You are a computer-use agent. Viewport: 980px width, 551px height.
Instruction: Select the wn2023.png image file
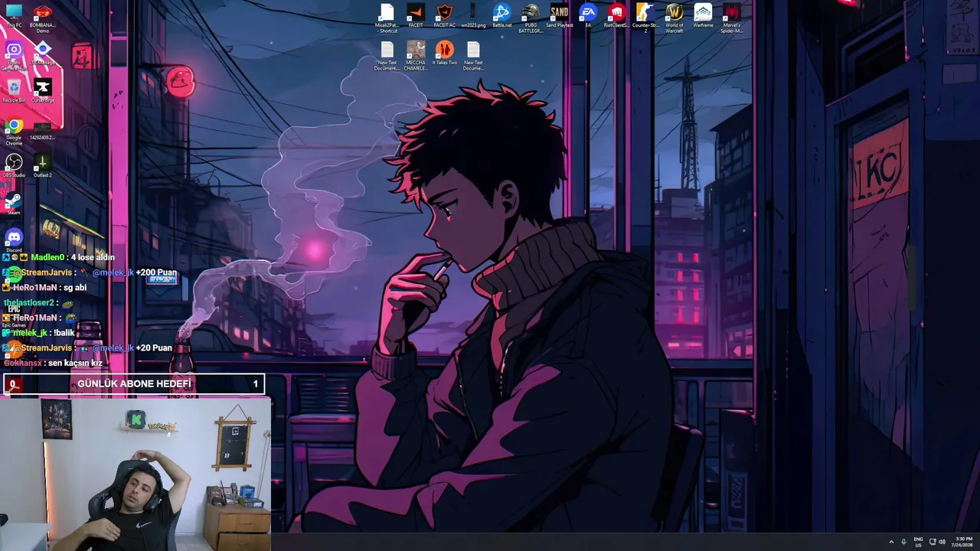[x=473, y=16]
